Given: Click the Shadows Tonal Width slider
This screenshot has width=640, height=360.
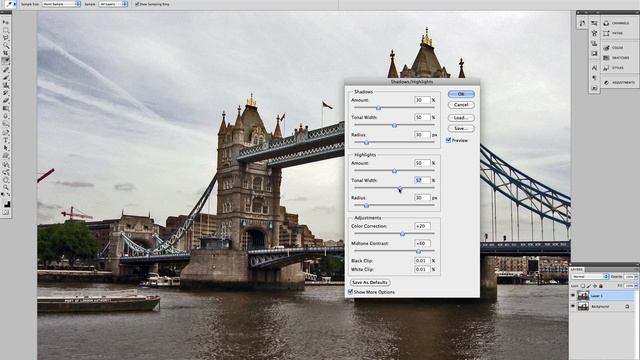Looking at the screenshot, I should 394,125.
